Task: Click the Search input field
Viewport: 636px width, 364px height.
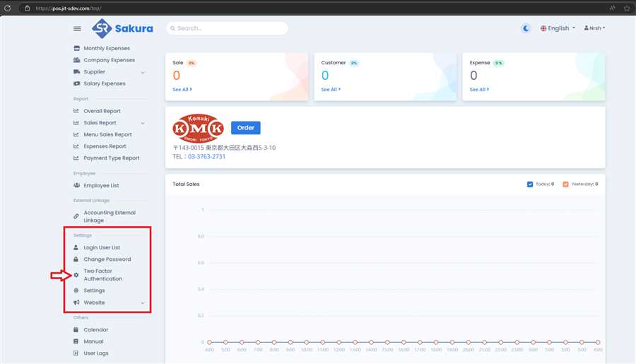Action: [x=228, y=28]
